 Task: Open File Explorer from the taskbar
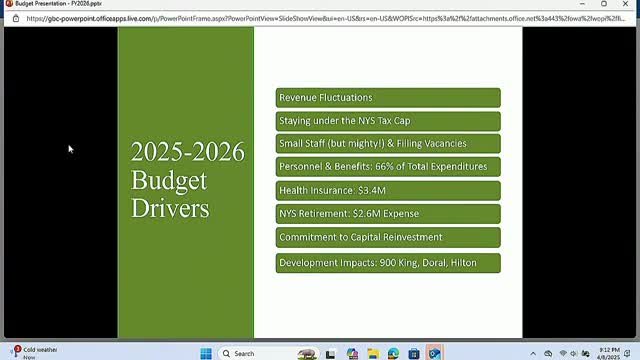373,354
